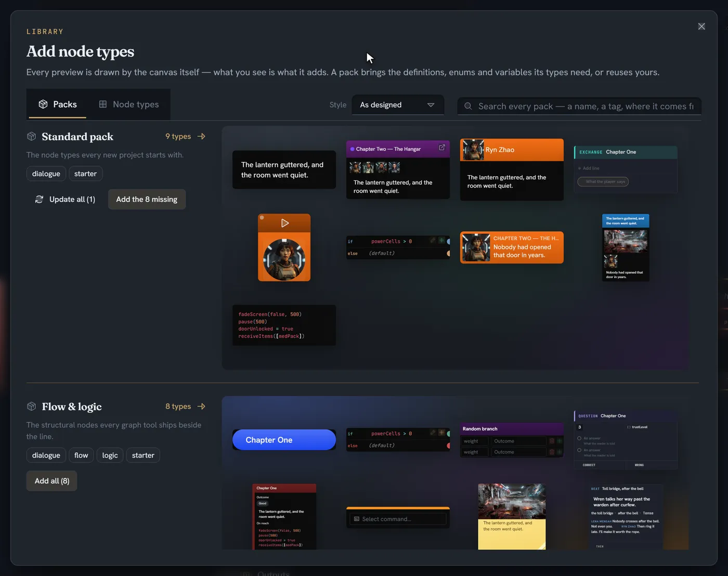Click the What the player says pill
Image resolution: width=728 pixels, height=576 pixels.
603,181
